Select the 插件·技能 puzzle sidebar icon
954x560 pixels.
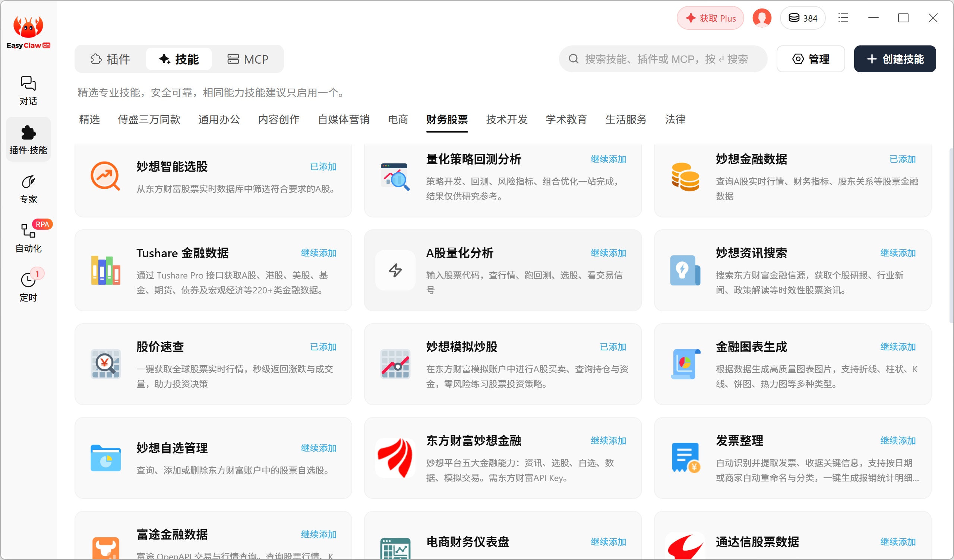28,139
